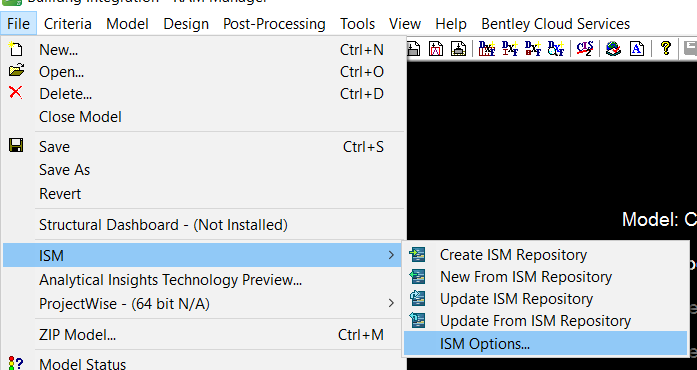Click the Create ISM Repository icon

(x=417, y=254)
